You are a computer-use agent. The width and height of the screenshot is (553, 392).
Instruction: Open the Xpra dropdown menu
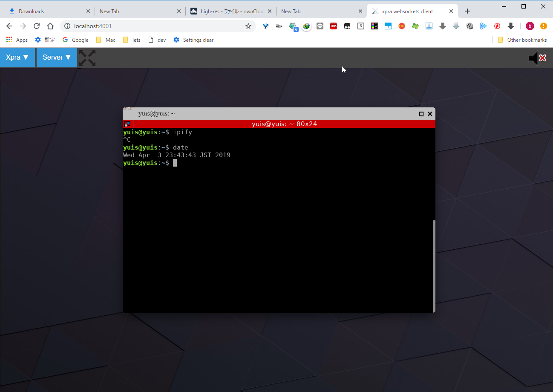point(17,58)
